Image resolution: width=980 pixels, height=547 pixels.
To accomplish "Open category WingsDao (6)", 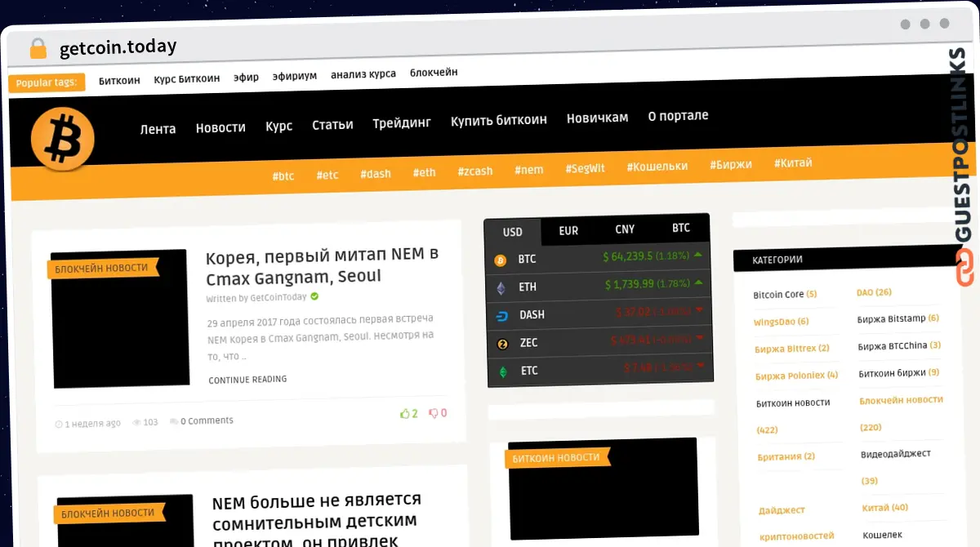I will tap(781, 322).
